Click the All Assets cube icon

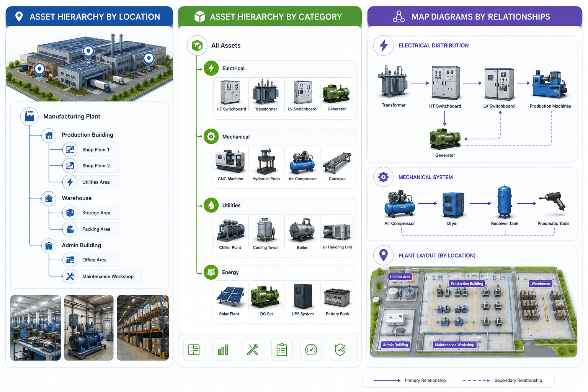click(197, 46)
